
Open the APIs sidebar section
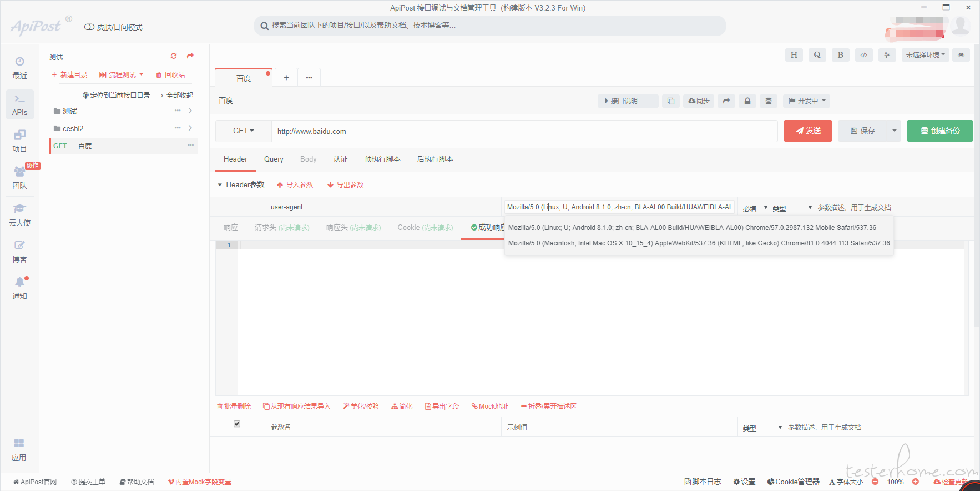(x=19, y=104)
